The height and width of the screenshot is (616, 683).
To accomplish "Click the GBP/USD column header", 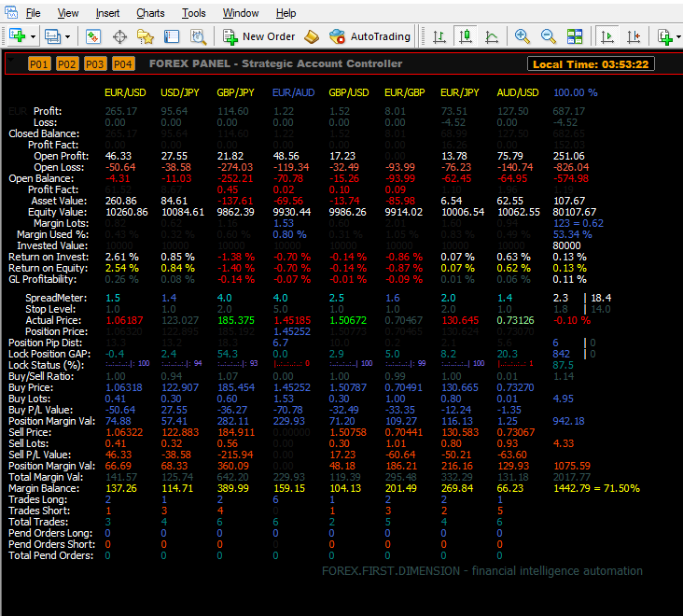I will (348, 92).
